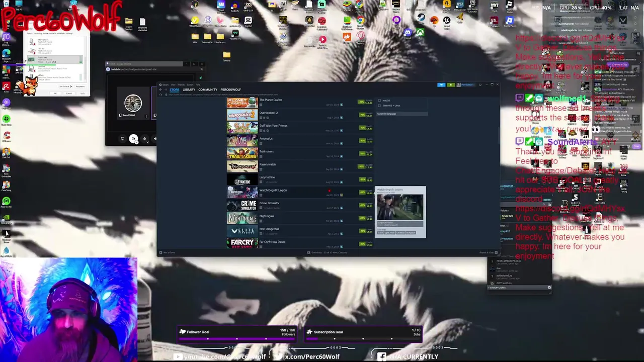Switch to the COMMUNITY tab in Steam
The image size is (644, 362).
(208, 89)
